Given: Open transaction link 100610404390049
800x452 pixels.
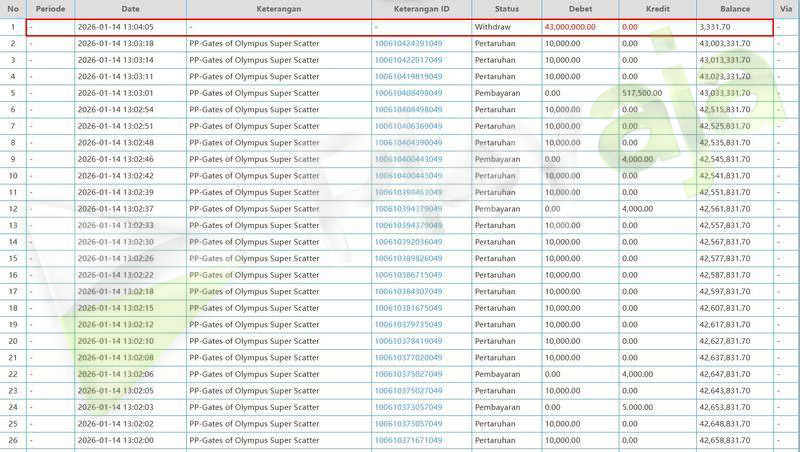Looking at the screenshot, I should coord(408,143).
